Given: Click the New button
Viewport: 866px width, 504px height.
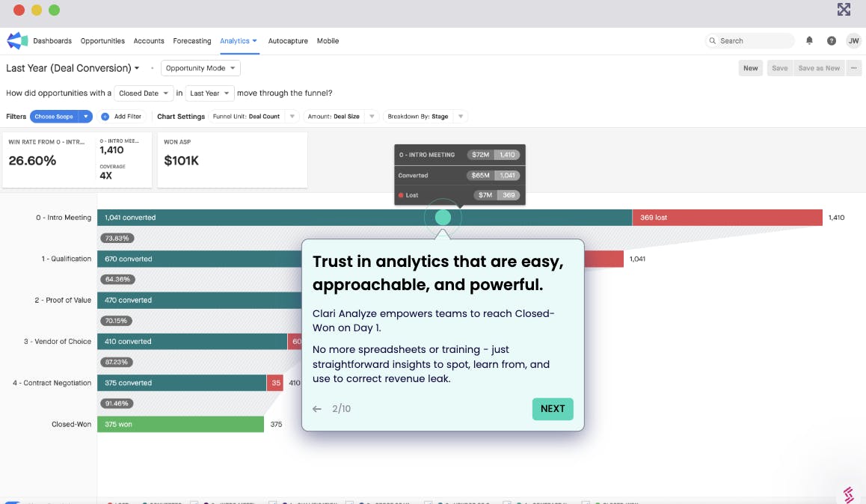Looking at the screenshot, I should pos(750,68).
